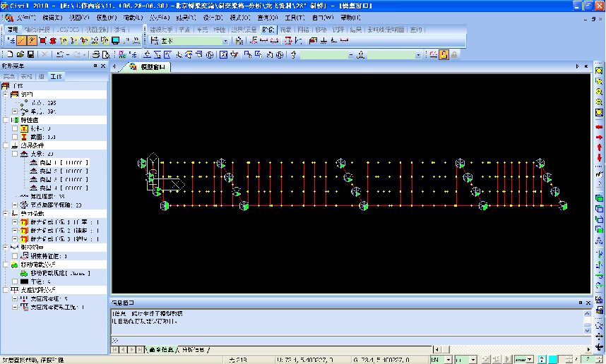Select 移动荷载规范 item in tree
Viewport: 606px width, 364px height.
[60, 273]
